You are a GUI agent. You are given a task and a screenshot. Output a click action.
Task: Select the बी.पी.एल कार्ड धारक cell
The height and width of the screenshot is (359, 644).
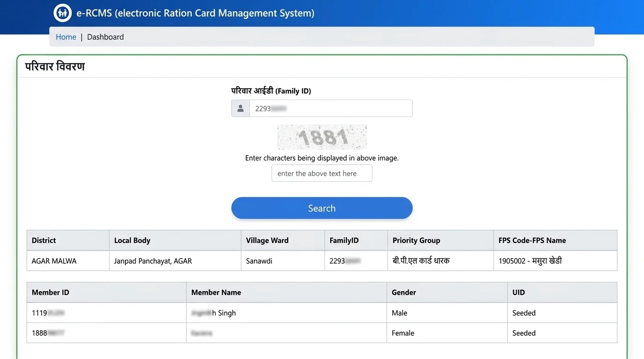(x=440, y=261)
